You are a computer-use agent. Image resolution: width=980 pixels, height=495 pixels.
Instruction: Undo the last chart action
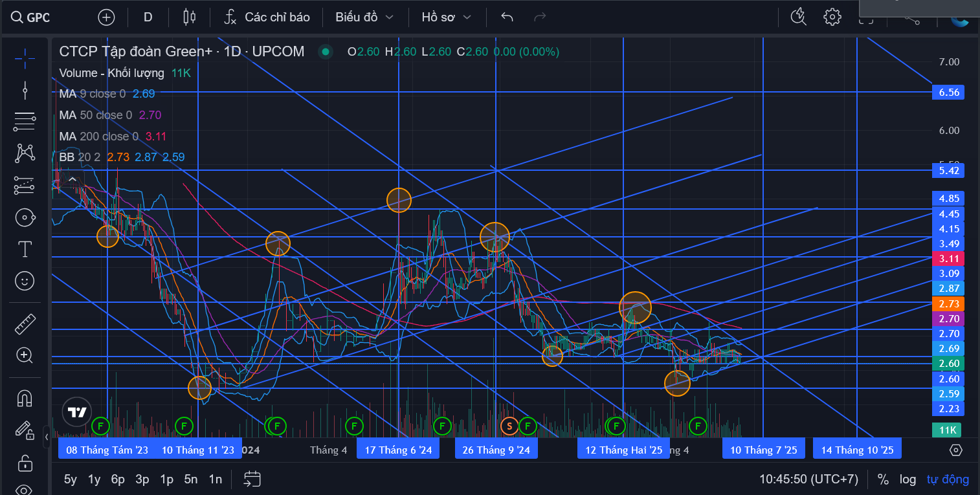click(x=507, y=17)
